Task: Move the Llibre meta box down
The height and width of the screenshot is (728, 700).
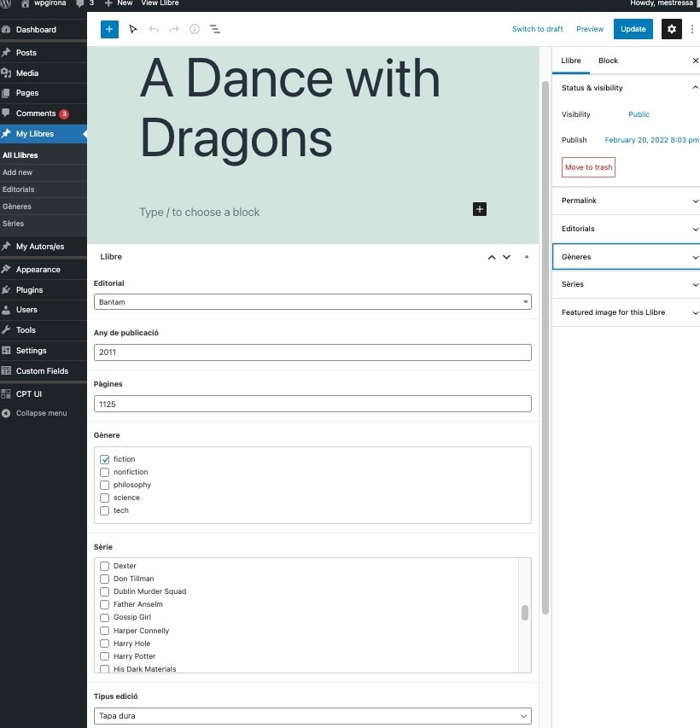Action: coord(507,257)
